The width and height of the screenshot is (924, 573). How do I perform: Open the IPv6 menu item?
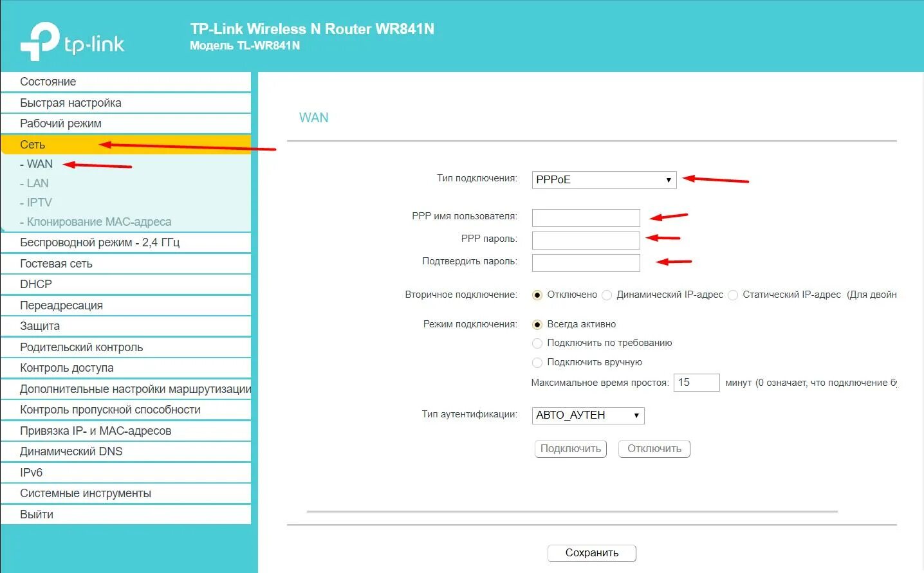pyautogui.click(x=125, y=473)
